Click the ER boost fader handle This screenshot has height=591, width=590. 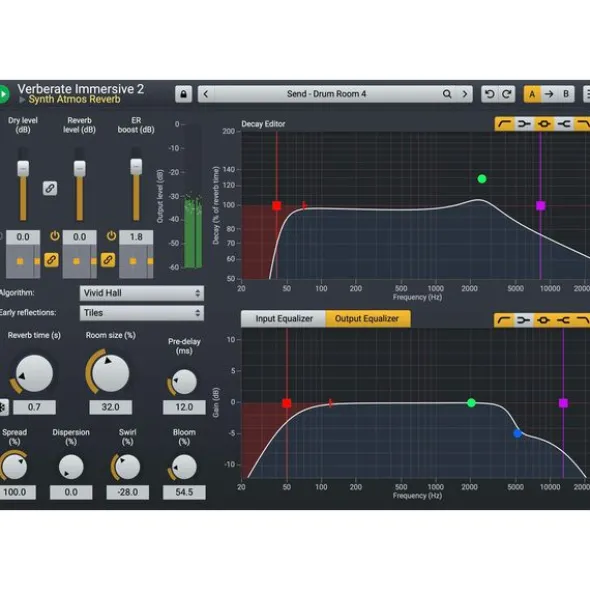tap(136, 166)
